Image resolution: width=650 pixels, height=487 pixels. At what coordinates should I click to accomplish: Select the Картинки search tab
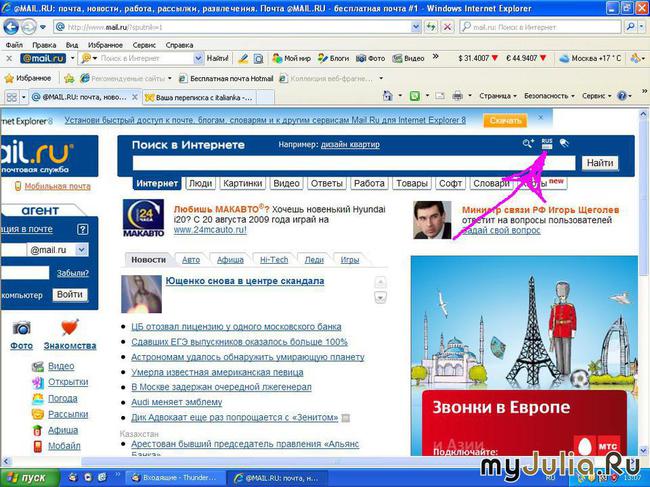coord(243,183)
